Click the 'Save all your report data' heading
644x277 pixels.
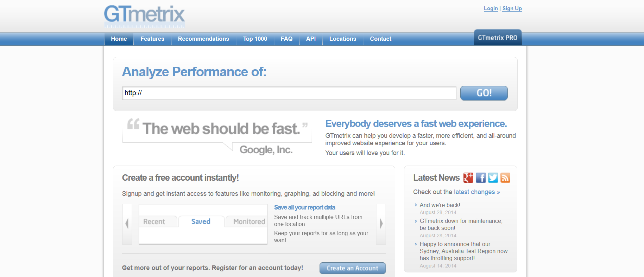[x=305, y=207]
